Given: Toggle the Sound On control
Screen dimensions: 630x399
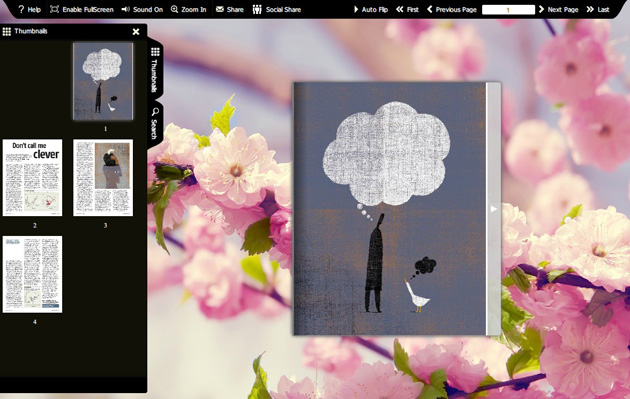Looking at the screenshot, I should pyautogui.click(x=142, y=9).
